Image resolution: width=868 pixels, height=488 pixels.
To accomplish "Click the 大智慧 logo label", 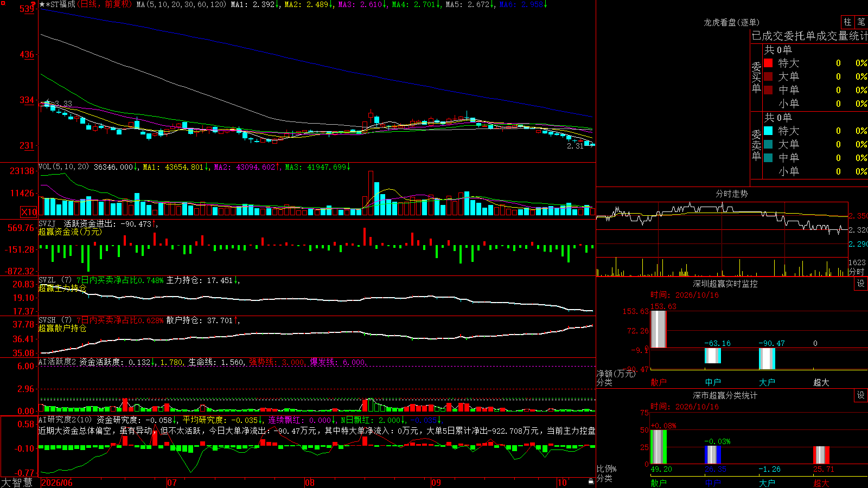I will (17, 483).
